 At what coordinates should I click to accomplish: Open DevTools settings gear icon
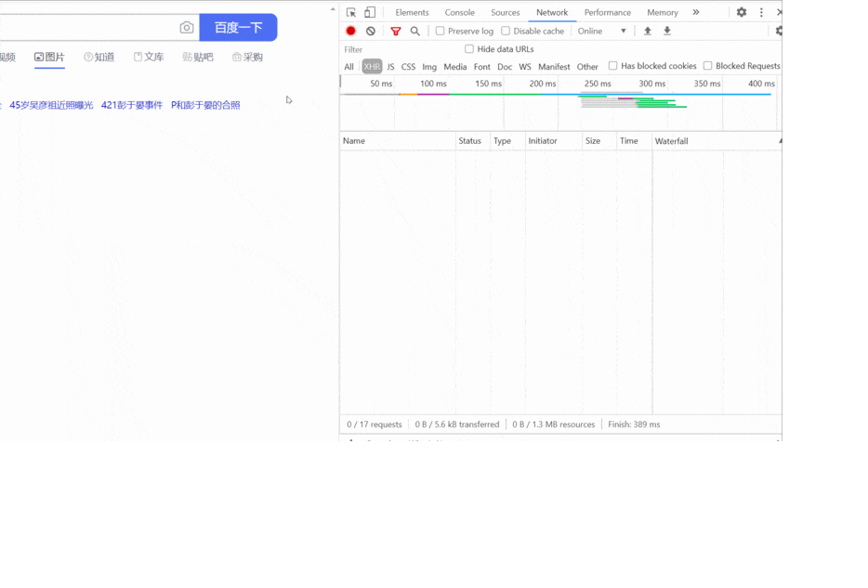click(x=742, y=12)
